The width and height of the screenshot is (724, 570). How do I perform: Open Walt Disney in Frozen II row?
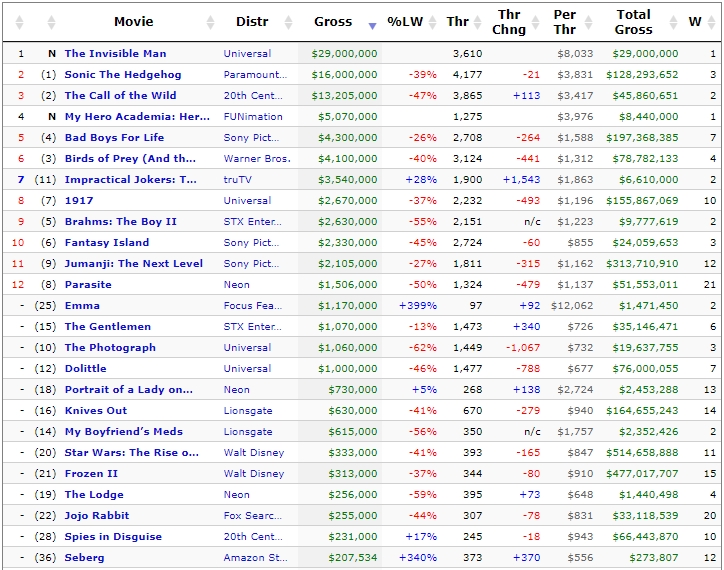click(x=254, y=474)
